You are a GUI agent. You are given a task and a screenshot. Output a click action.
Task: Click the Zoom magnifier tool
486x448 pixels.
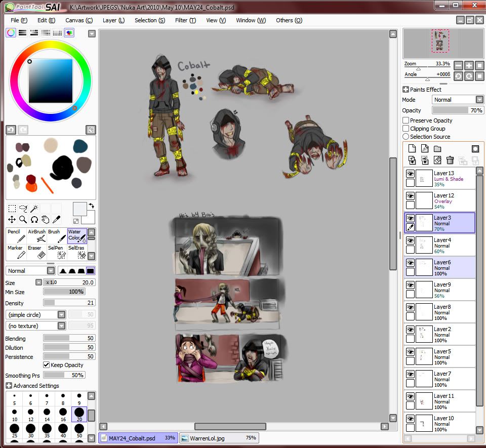23,219
